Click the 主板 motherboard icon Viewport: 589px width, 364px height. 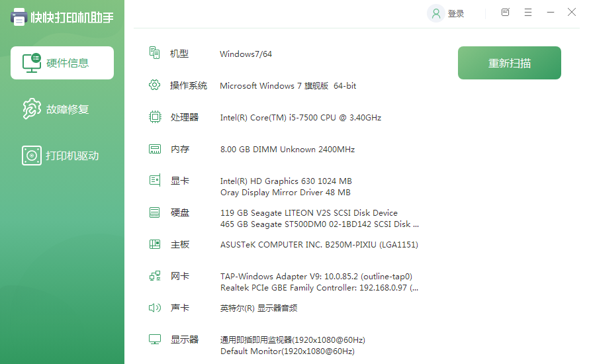point(155,244)
